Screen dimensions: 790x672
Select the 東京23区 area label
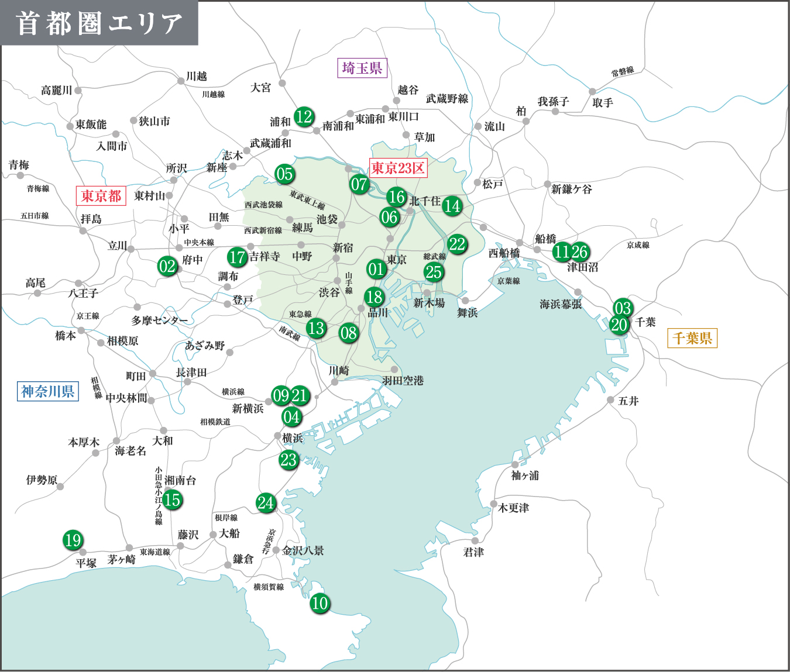tap(399, 168)
